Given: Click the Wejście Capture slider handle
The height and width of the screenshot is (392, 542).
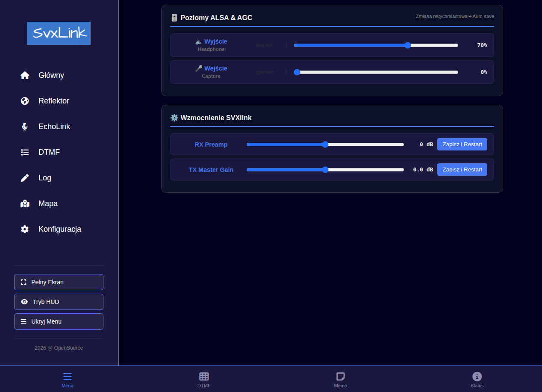Looking at the screenshot, I should click(297, 72).
